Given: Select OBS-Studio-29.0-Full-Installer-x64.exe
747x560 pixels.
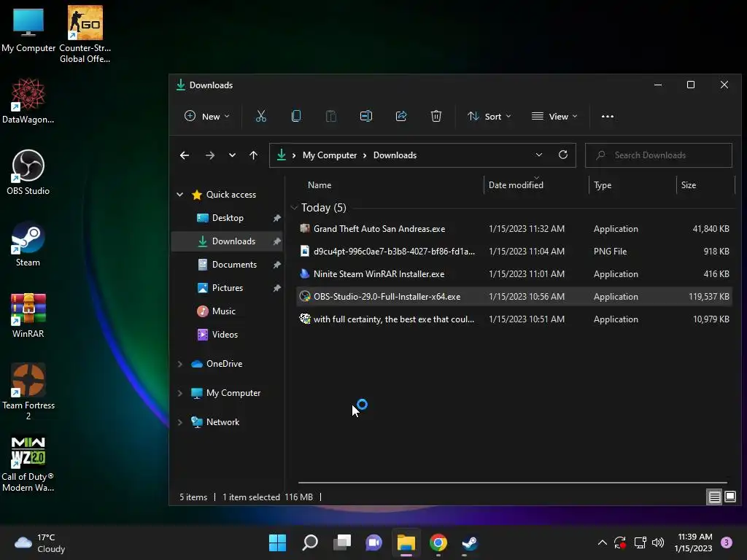Looking at the screenshot, I should click(x=514, y=296).
